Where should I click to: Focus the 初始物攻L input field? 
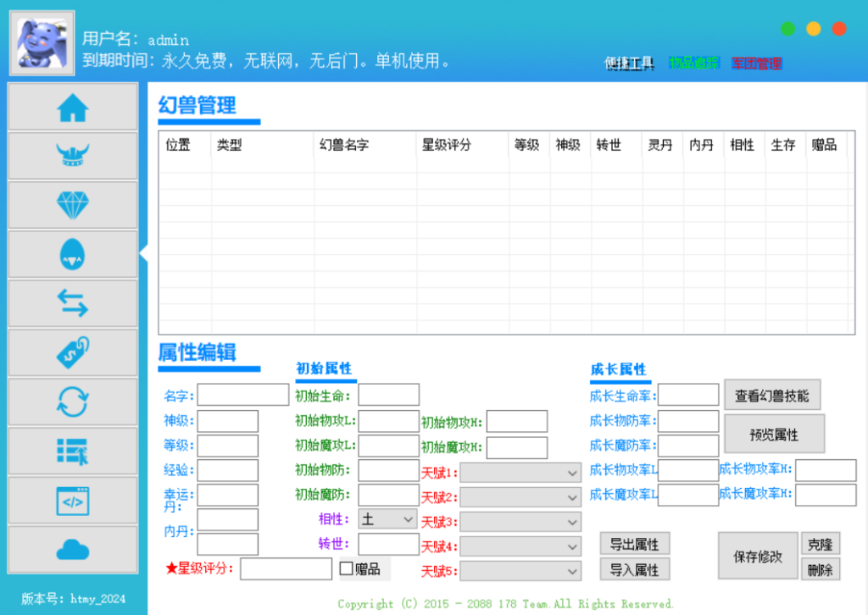[388, 421]
